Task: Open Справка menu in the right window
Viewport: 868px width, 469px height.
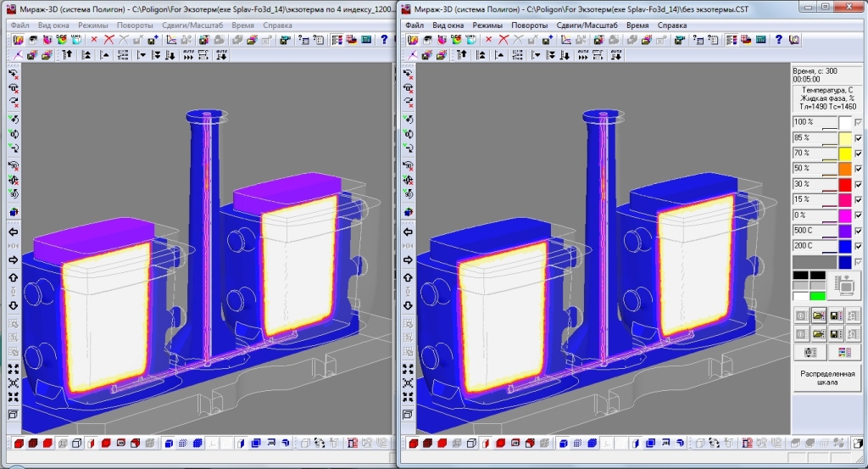Action: coord(672,25)
